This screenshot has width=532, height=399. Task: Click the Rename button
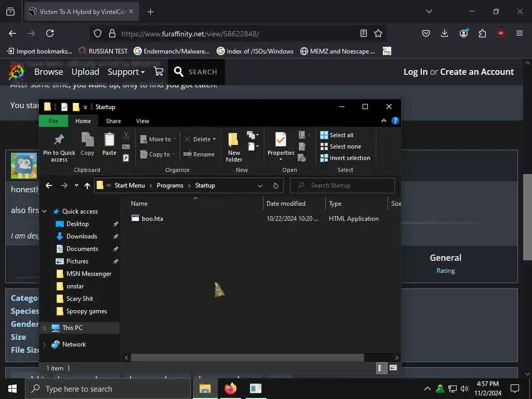click(199, 154)
